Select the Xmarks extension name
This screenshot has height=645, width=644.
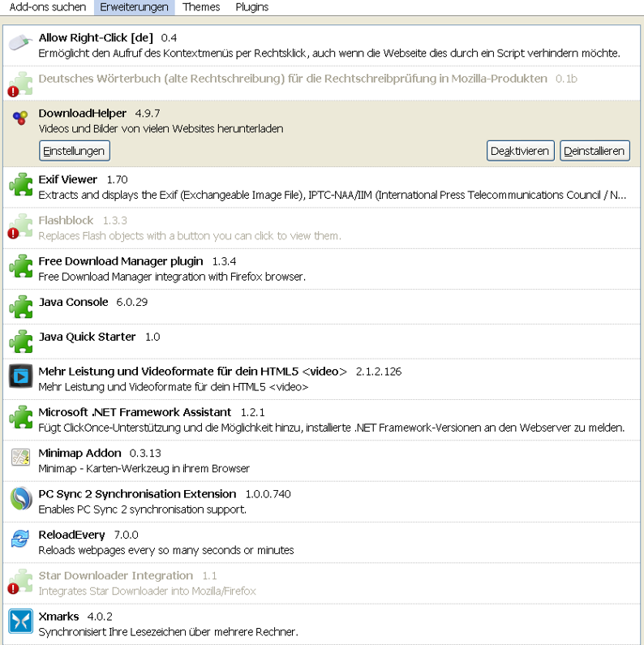click(58, 617)
